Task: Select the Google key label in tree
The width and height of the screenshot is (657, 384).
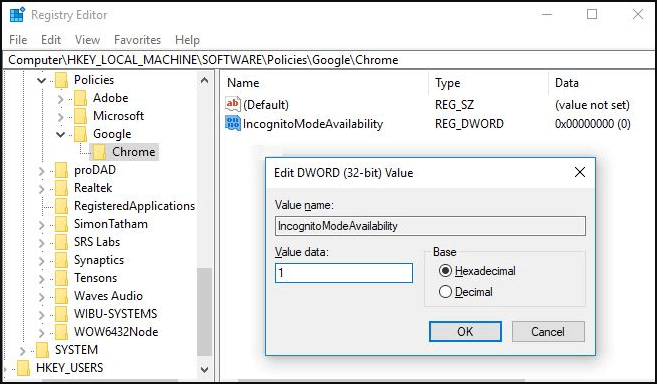Action: [112, 134]
